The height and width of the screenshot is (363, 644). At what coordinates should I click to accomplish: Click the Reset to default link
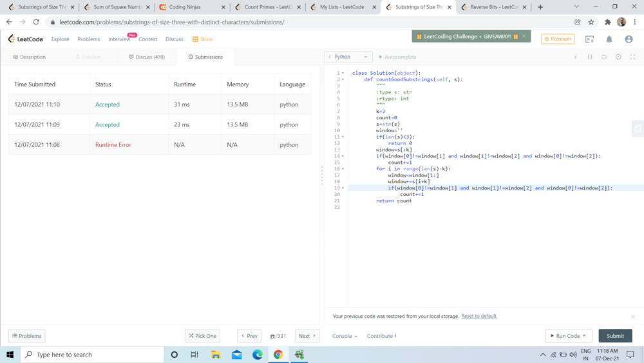click(x=478, y=316)
